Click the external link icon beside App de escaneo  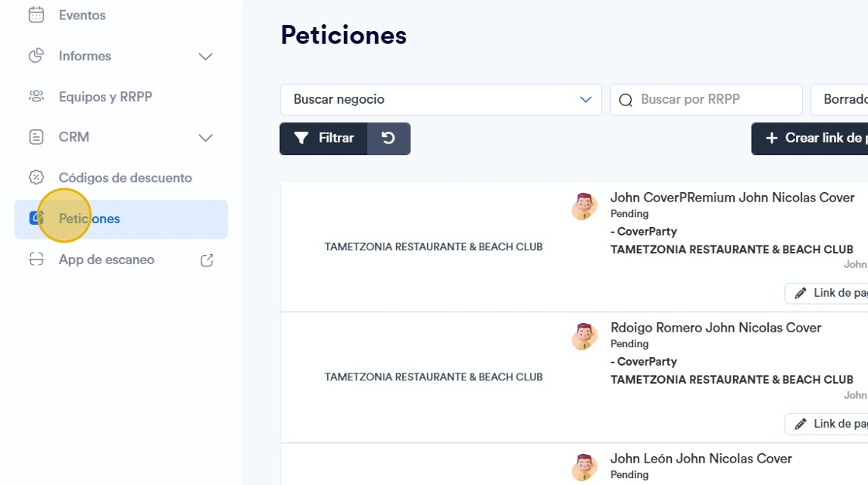pyautogui.click(x=207, y=260)
